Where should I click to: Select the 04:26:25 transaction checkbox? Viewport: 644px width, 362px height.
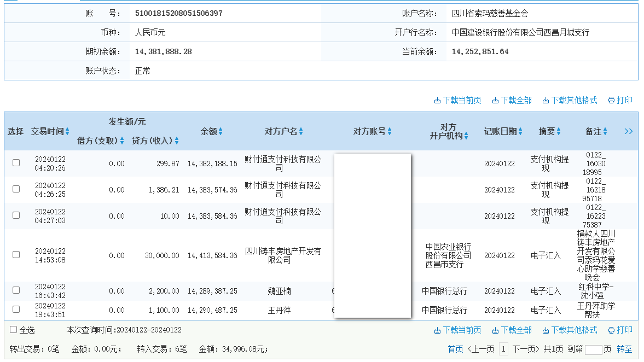tap(16, 189)
